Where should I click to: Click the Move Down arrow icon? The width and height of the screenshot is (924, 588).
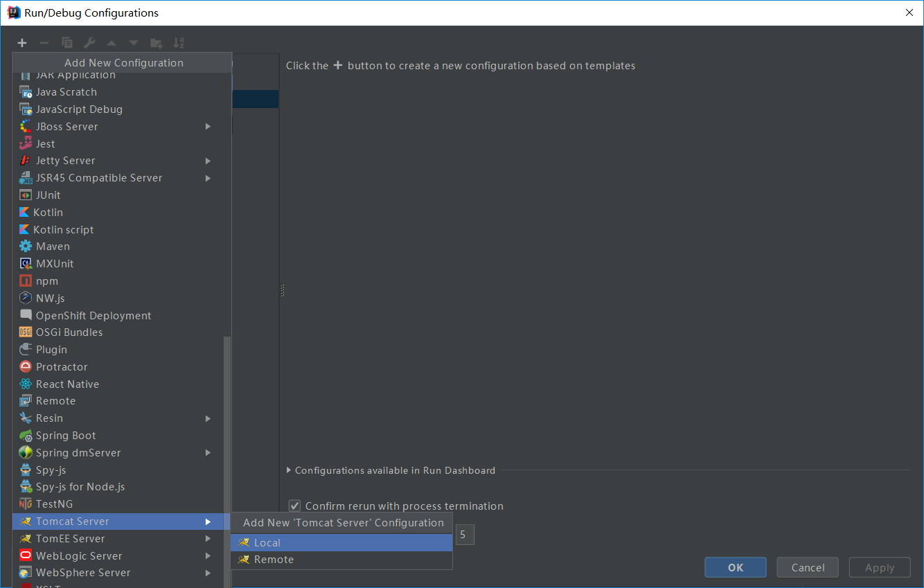click(x=133, y=43)
